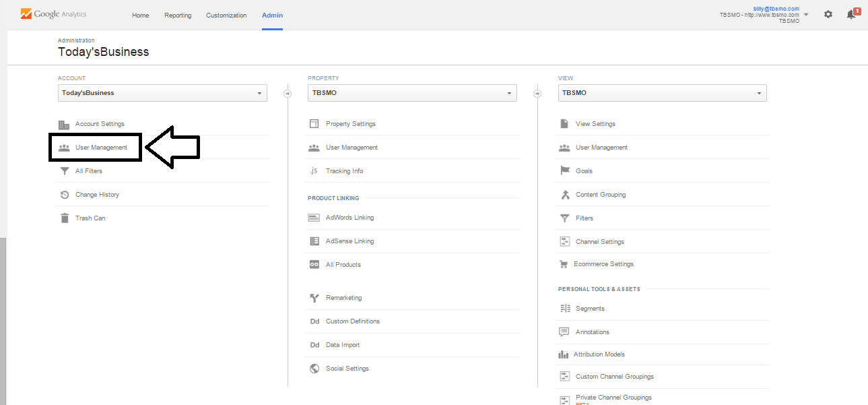Open Account Settings link

(100, 124)
